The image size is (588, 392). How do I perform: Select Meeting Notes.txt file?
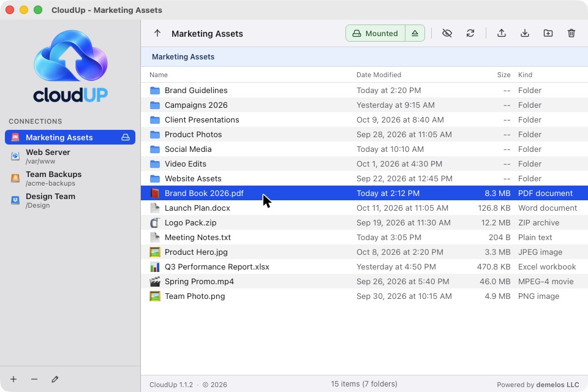point(364,238)
